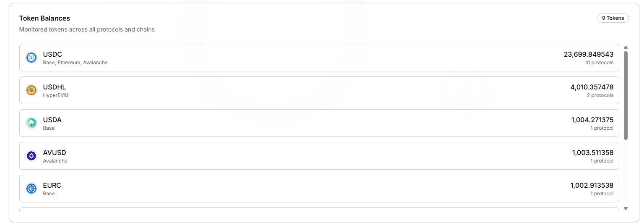
Task: Click the token list scrollbar thumb
Action: (x=626, y=95)
